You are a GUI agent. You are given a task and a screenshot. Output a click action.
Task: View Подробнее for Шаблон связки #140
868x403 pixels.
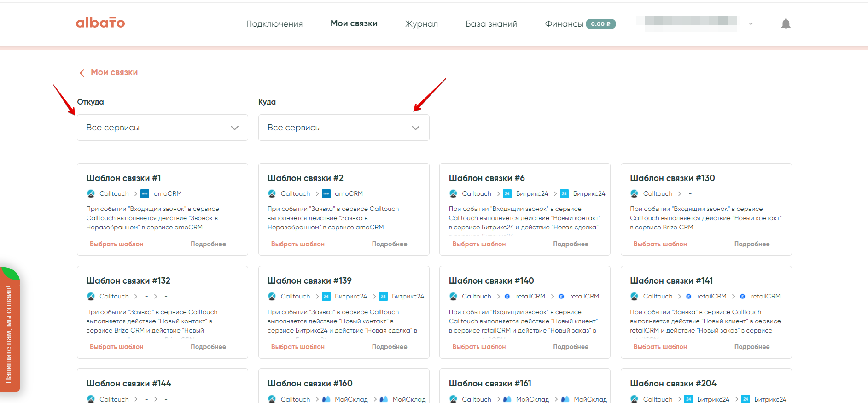pyautogui.click(x=571, y=347)
